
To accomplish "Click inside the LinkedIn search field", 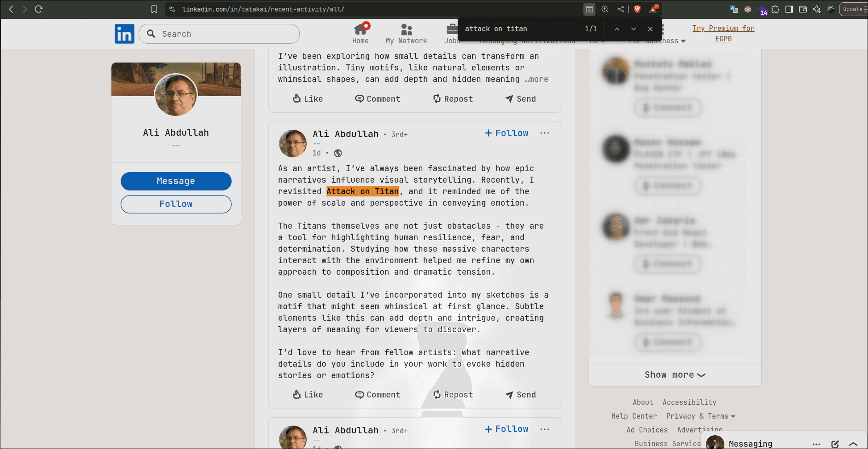I will coord(219,34).
